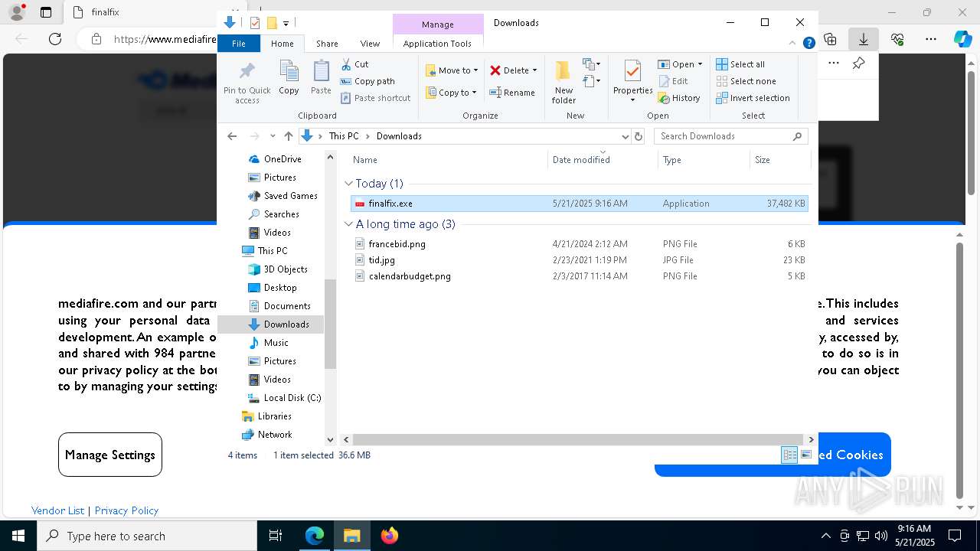Click Explorer help question mark icon
980x551 pixels.
(808, 44)
